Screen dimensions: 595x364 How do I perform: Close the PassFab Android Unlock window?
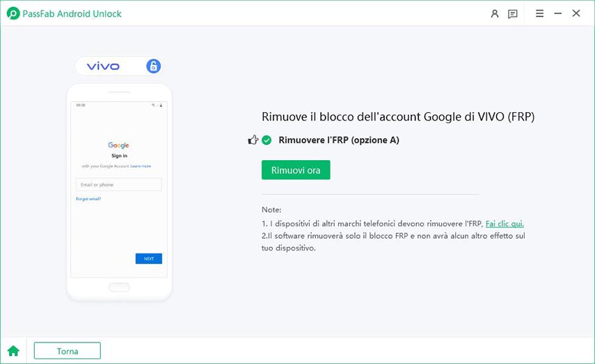(x=576, y=13)
